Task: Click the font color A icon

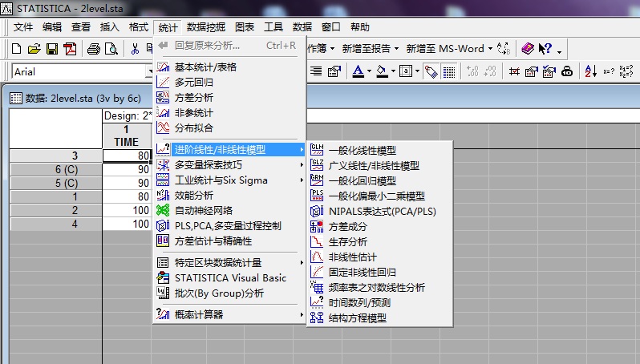Action: point(358,71)
